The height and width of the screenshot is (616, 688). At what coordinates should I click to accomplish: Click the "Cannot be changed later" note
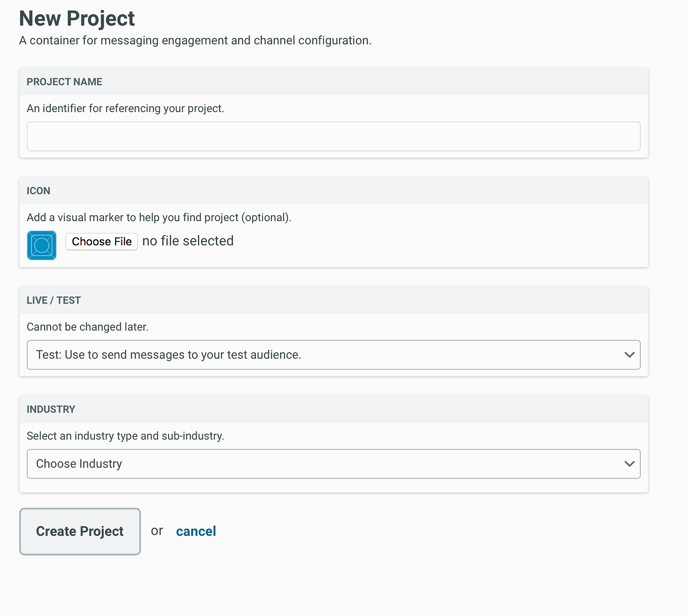point(87,327)
